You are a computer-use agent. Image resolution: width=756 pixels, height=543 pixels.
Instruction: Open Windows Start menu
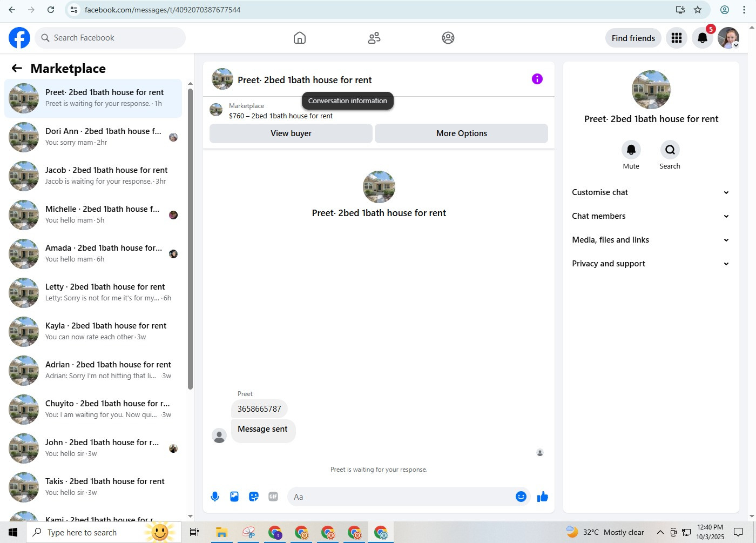(13, 532)
